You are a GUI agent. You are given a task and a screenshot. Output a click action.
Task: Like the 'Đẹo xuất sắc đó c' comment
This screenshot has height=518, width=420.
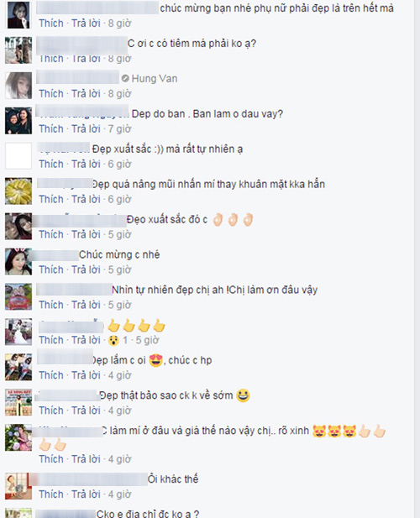point(51,234)
